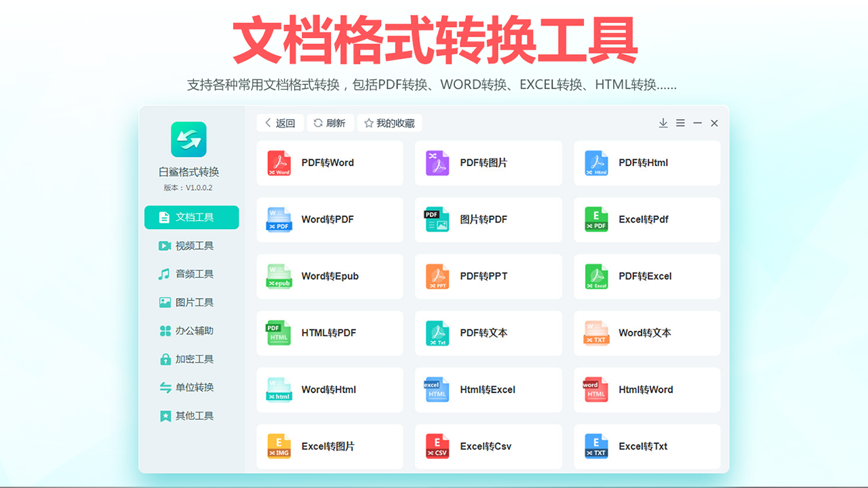Open the Excel转Pdf tool
This screenshot has width=868, height=488.
coord(647,220)
